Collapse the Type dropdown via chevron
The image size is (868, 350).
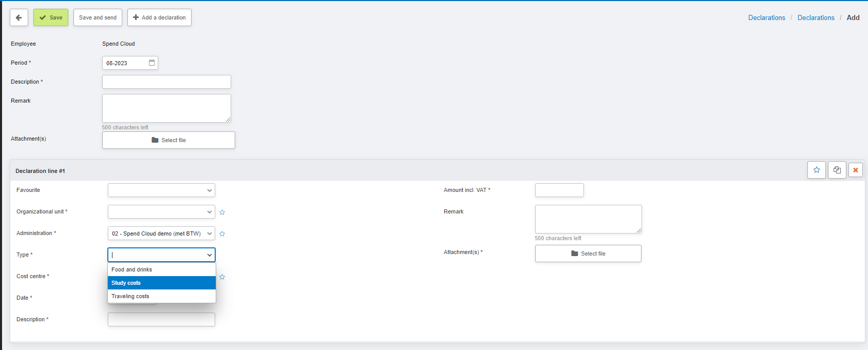(x=210, y=255)
